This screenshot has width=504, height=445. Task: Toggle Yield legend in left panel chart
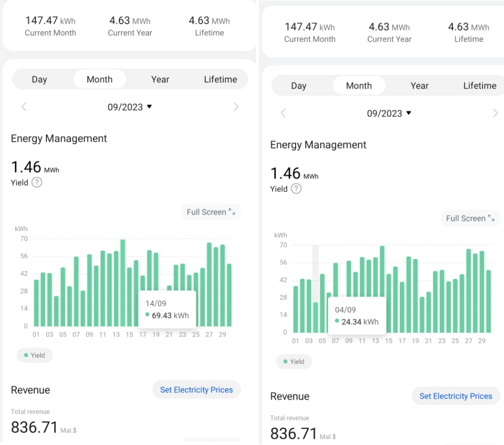[x=34, y=355]
